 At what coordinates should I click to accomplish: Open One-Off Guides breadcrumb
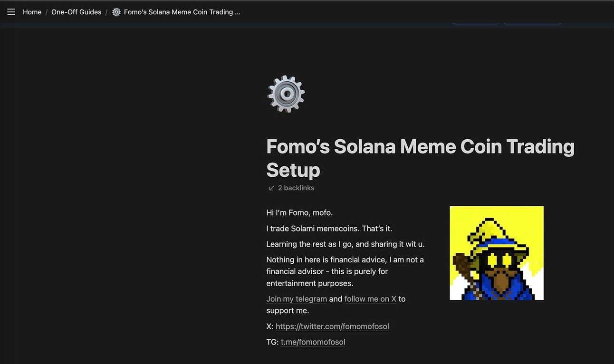coord(76,12)
